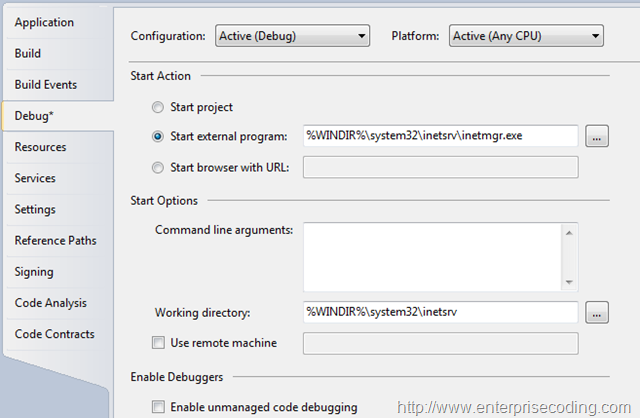Show the Reference Paths tab
Screen dimensions: 640x418
[x=58, y=240]
